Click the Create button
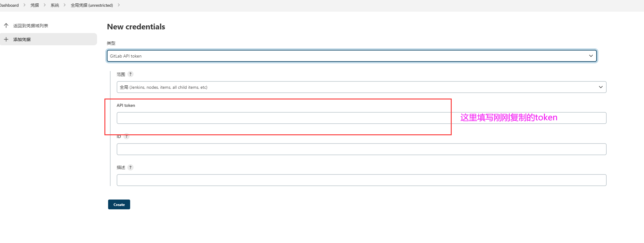Image resolution: width=644 pixels, height=243 pixels. [x=119, y=204]
